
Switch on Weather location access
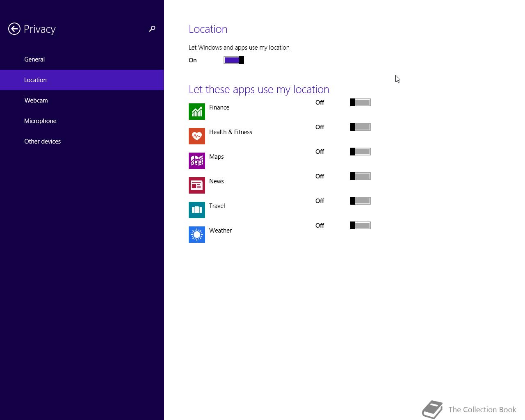click(x=361, y=226)
